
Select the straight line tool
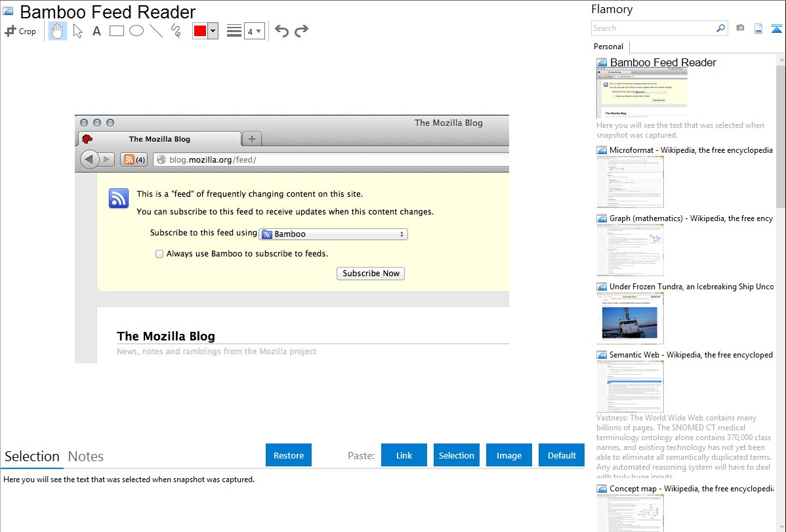[156, 31]
